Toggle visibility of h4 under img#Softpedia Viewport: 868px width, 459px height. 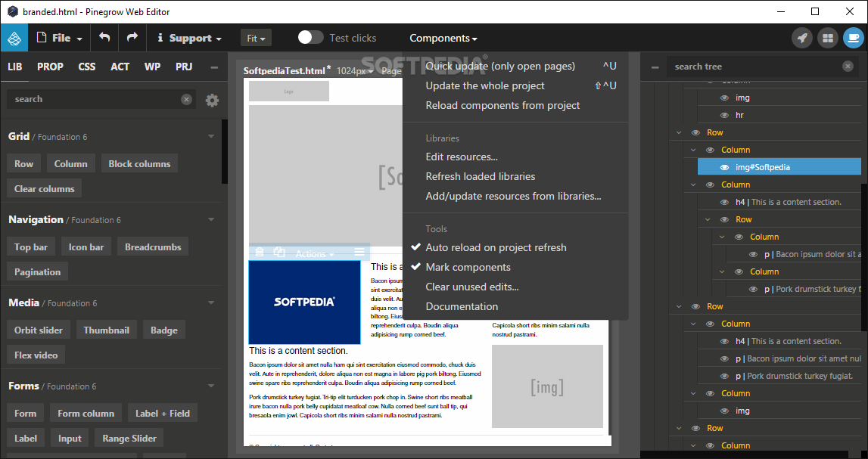(724, 203)
